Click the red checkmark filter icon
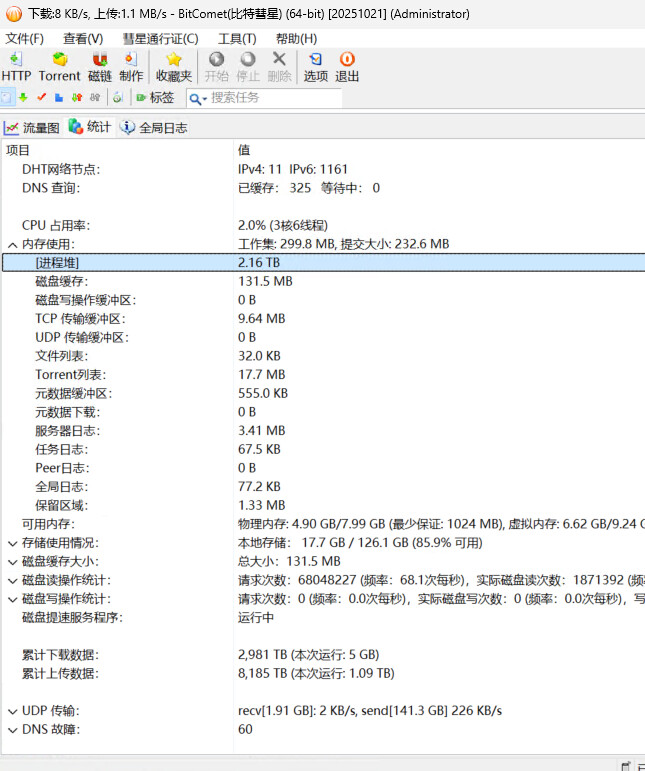 (41, 98)
